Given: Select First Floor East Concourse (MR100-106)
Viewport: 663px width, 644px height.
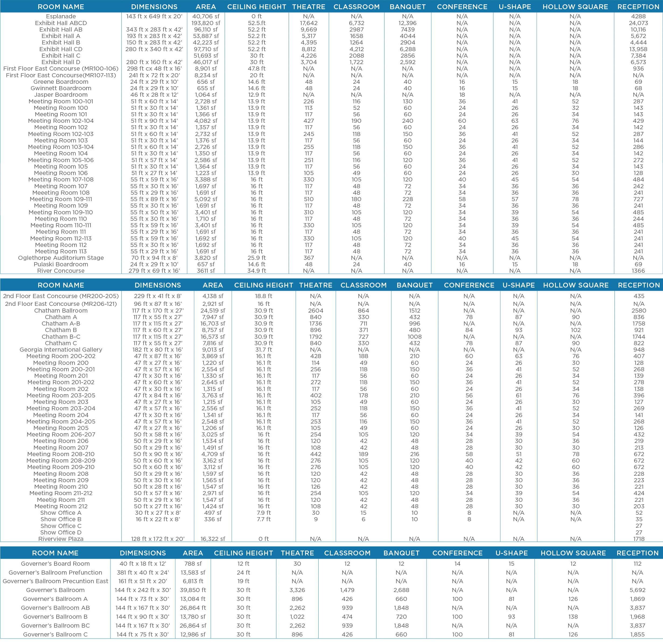Looking at the screenshot, I should coord(61,69).
